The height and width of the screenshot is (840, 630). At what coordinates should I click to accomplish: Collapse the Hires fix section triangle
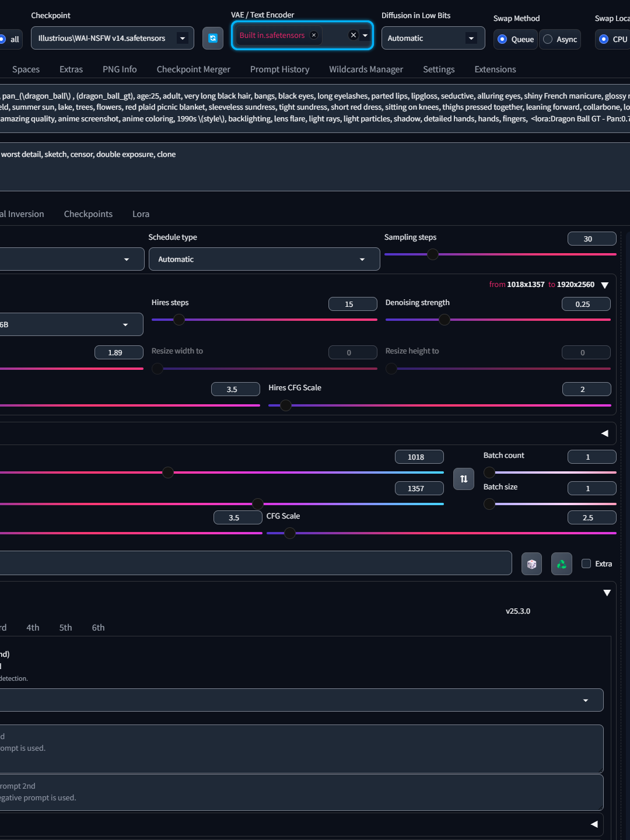coord(605,285)
